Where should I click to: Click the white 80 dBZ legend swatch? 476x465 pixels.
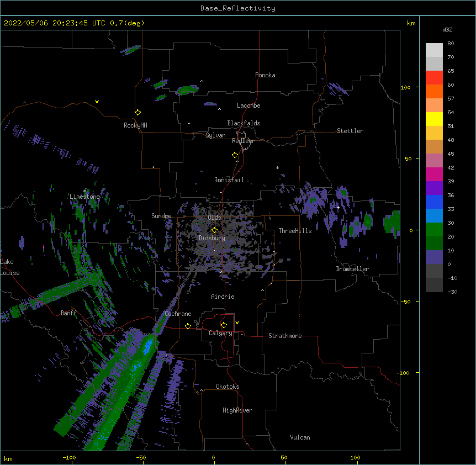[x=434, y=50]
